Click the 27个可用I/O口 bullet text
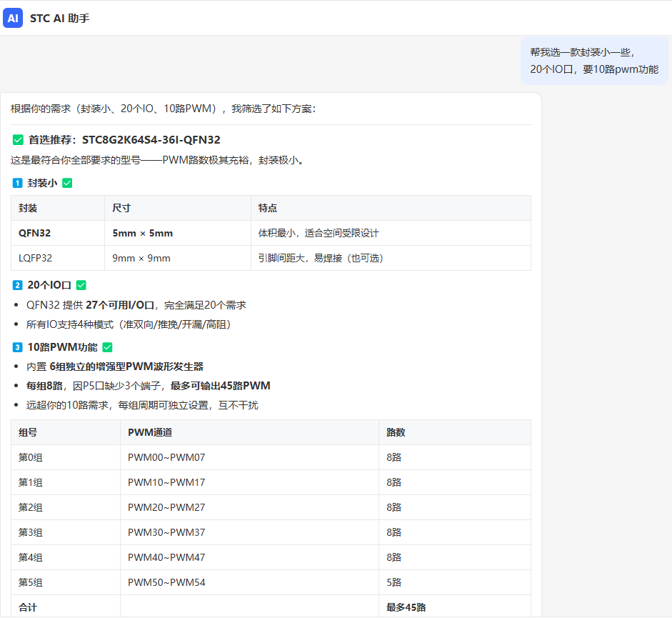672x618 pixels. [120, 305]
